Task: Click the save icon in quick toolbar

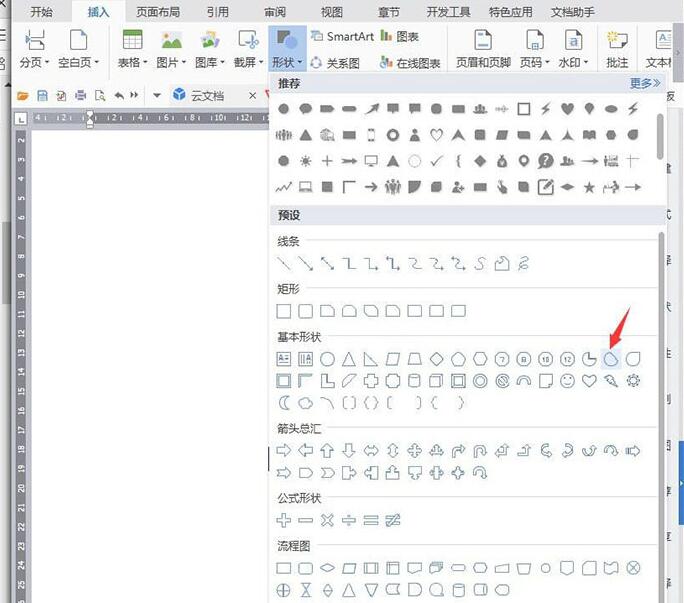Action: click(x=42, y=96)
